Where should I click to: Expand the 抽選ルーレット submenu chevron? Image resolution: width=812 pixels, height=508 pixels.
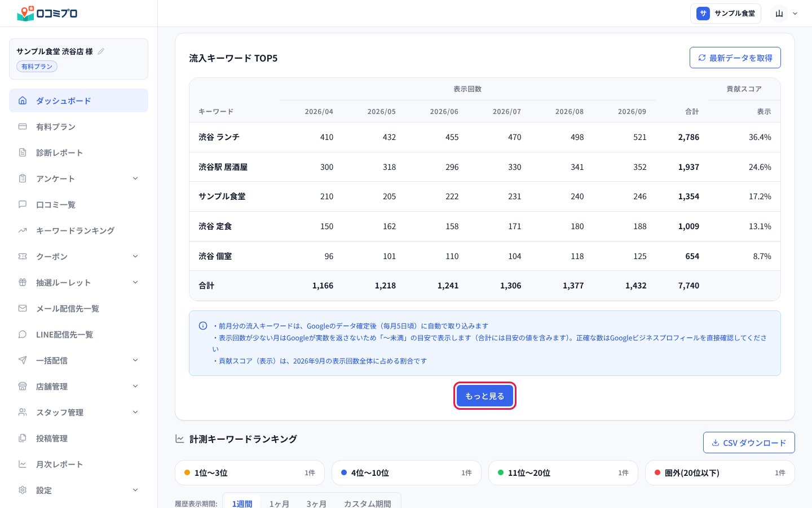(135, 282)
